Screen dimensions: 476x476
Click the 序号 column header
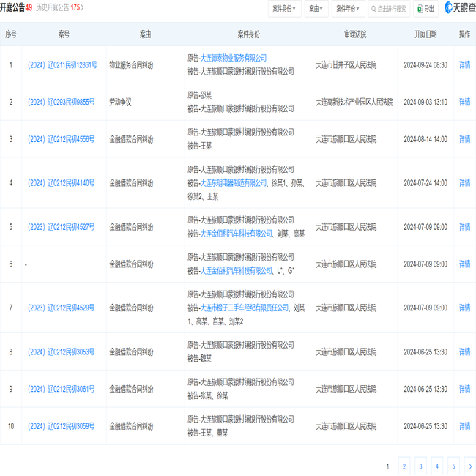(x=11, y=34)
